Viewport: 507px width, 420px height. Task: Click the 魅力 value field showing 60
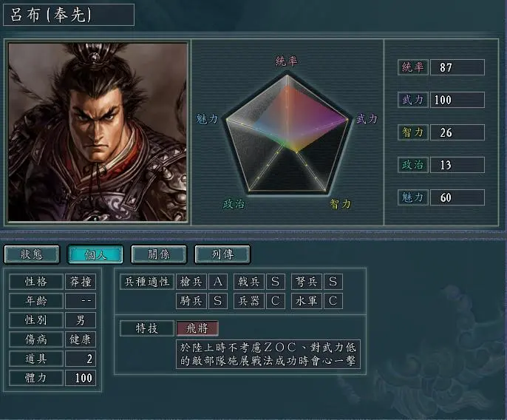(457, 197)
